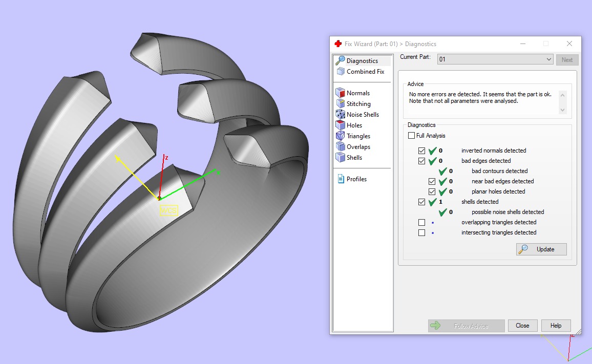Image resolution: width=592 pixels, height=364 pixels.
Task: Click the Triangles icon
Action: click(x=340, y=136)
